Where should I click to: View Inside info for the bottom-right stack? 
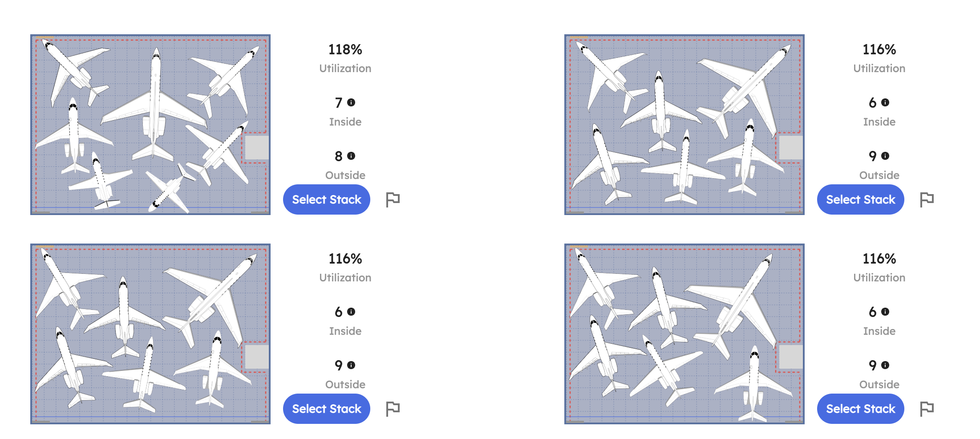click(x=885, y=312)
